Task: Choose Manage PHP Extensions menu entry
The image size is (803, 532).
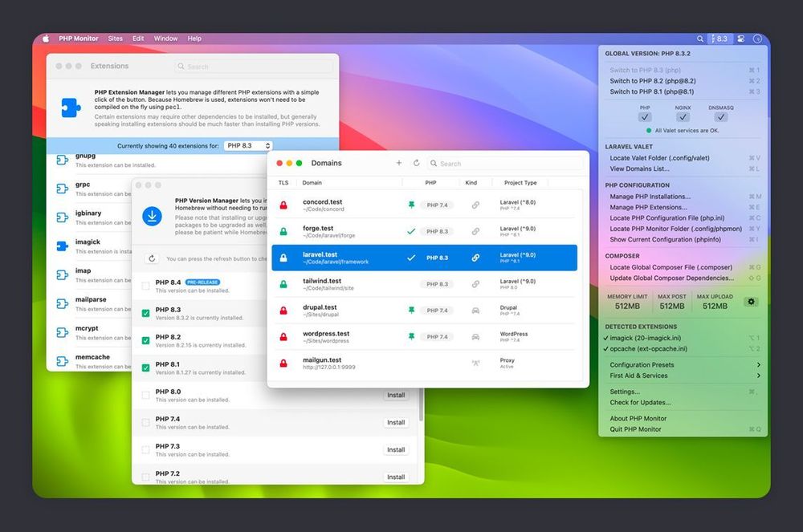Action: [x=683, y=207]
